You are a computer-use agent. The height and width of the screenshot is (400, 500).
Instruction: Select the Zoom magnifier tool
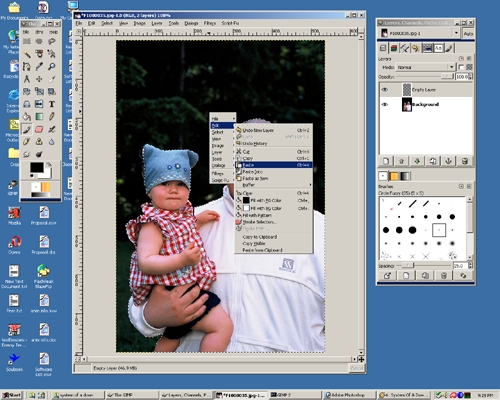click(52, 66)
